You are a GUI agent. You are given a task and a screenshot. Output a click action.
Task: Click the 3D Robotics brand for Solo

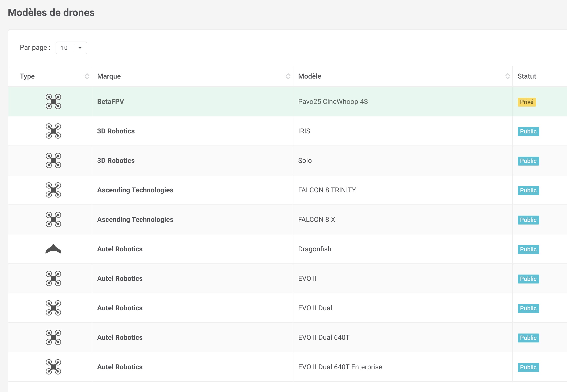point(116,161)
